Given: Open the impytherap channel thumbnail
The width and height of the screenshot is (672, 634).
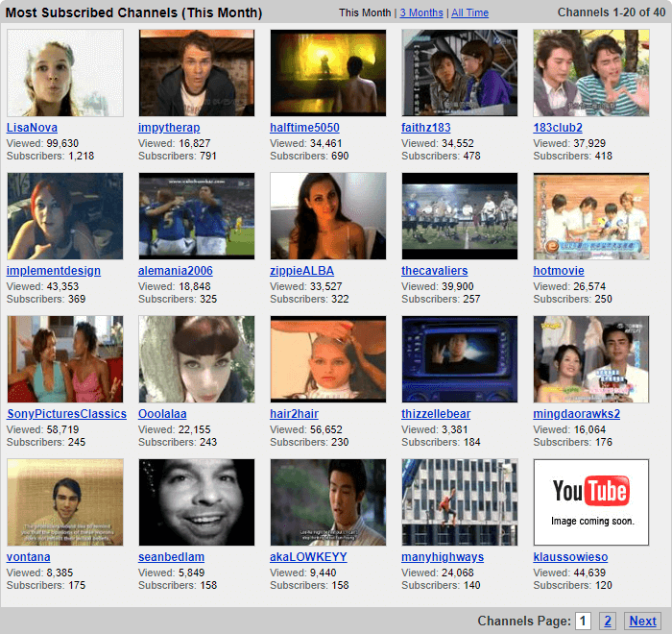Looking at the screenshot, I should 197,73.
